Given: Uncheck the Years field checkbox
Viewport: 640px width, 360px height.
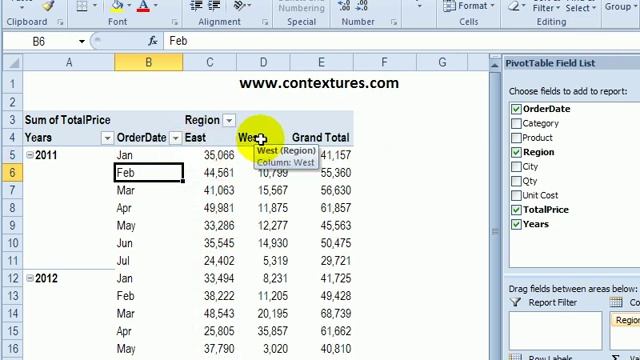Looking at the screenshot, I should click(516, 224).
